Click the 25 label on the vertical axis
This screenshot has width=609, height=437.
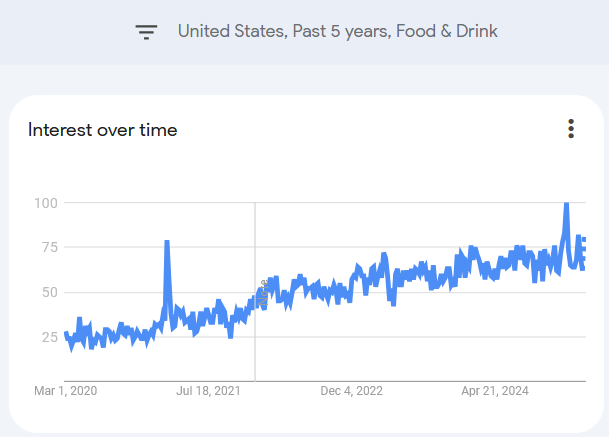(47, 338)
